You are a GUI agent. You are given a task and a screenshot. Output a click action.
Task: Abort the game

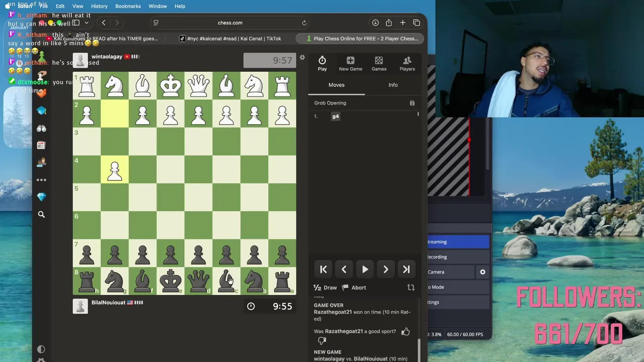click(354, 288)
